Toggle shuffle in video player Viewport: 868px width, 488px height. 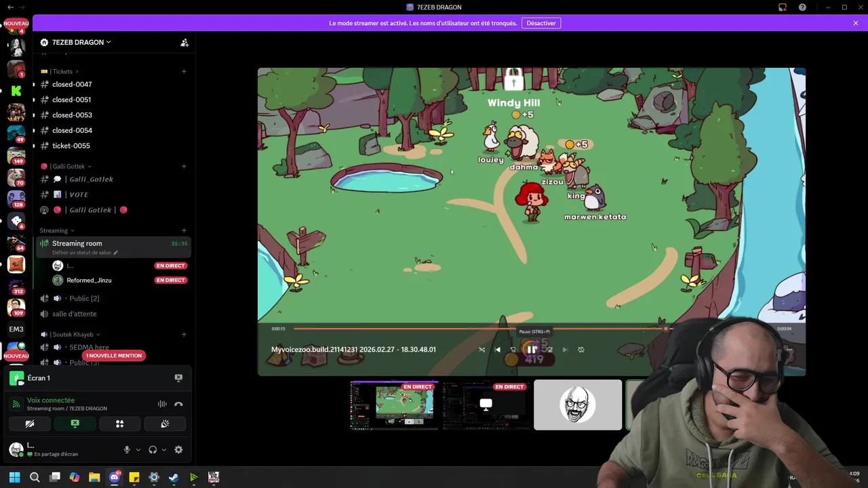tap(481, 350)
